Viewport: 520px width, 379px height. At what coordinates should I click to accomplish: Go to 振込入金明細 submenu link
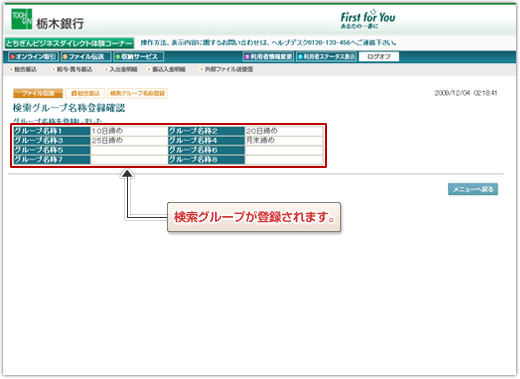coord(169,69)
